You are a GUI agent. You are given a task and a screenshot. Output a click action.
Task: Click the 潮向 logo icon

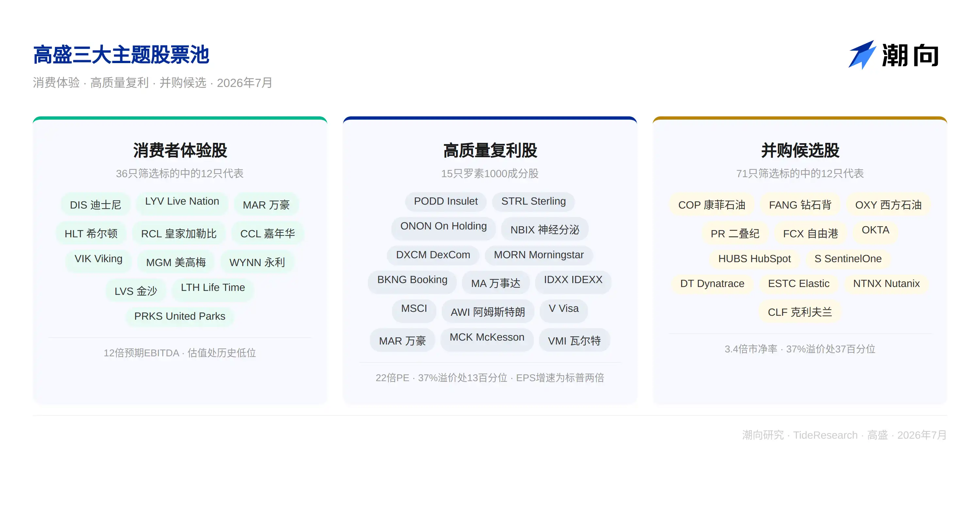tap(863, 55)
